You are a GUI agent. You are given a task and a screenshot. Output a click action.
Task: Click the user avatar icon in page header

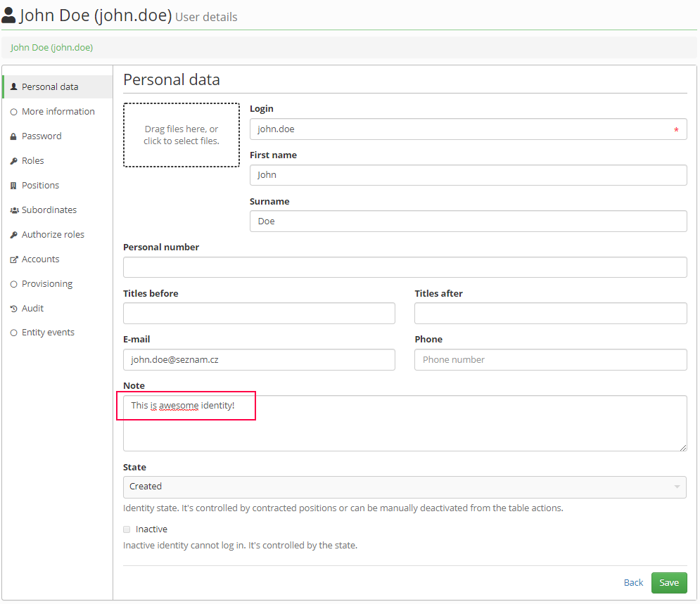click(8, 15)
